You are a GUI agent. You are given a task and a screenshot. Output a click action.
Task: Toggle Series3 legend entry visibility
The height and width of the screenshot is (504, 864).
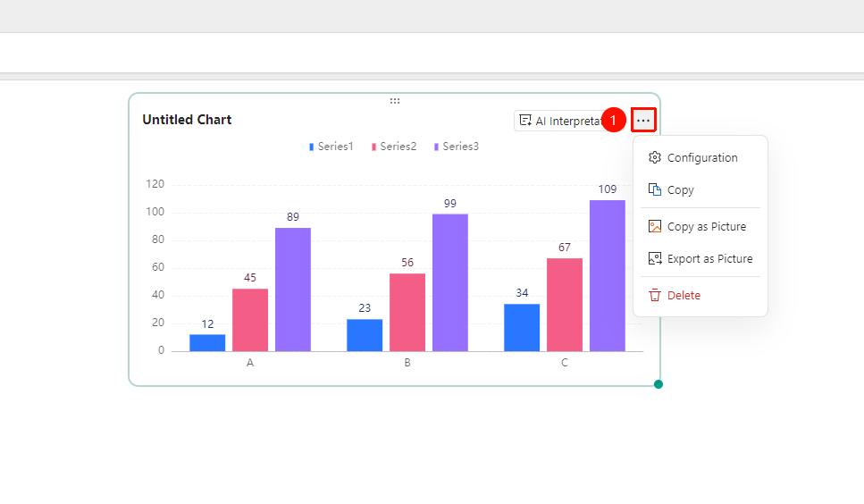tap(456, 147)
